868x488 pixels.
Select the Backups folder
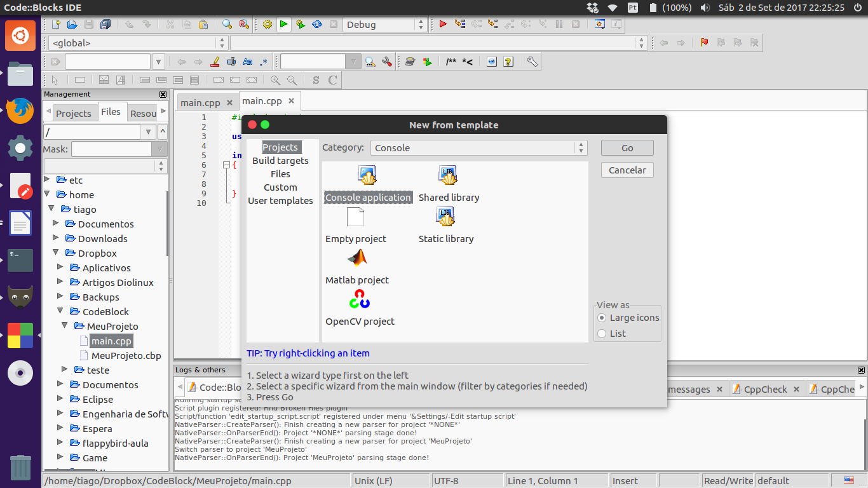click(100, 297)
